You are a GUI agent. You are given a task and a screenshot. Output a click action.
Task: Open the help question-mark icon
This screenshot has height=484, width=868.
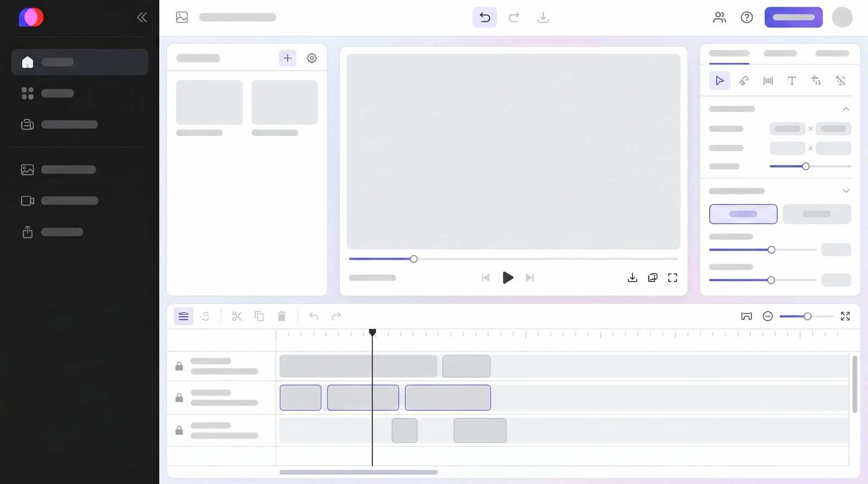tap(747, 17)
